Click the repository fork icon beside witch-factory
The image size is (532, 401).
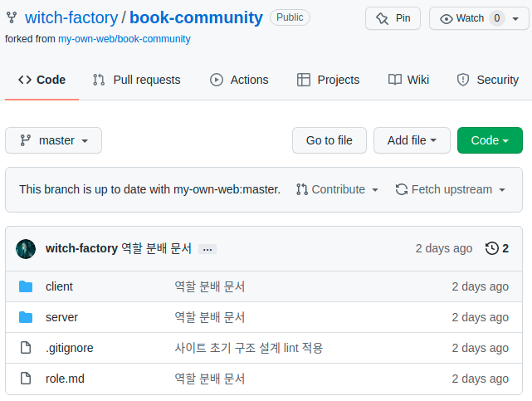tap(12, 17)
